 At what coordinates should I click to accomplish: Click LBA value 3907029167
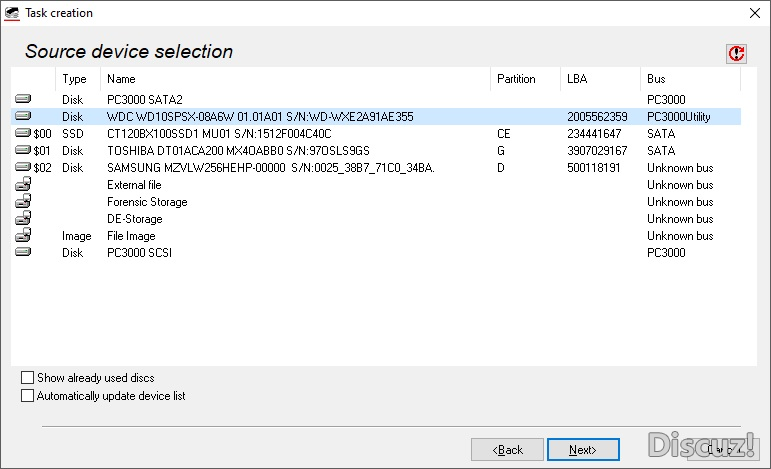coord(597,151)
